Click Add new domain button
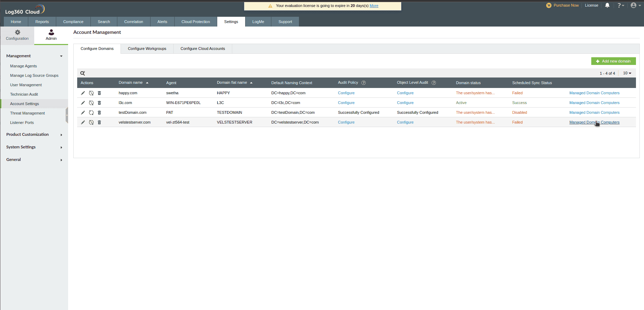This screenshot has height=310, width=644. 613,61
